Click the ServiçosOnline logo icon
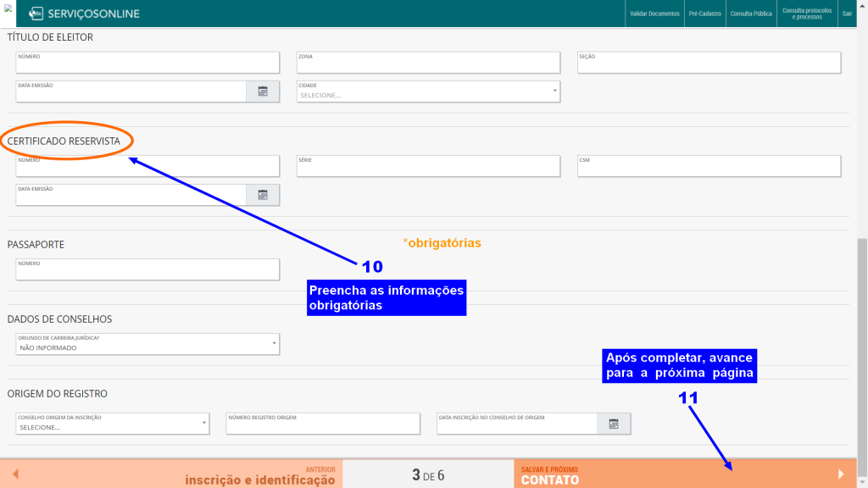 coord(36,14)
